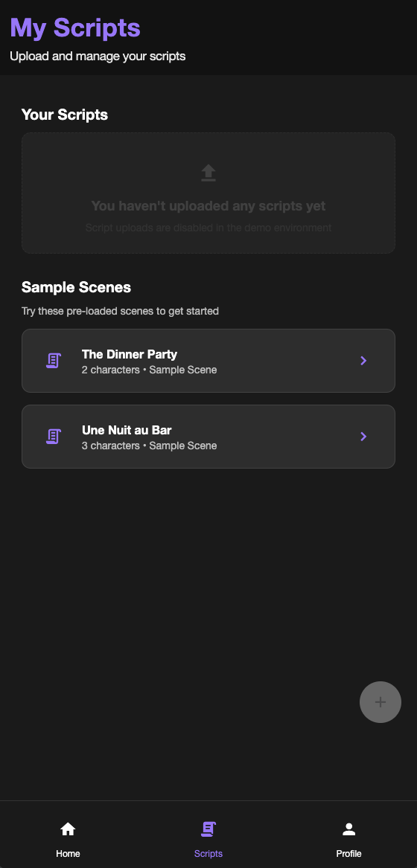Screen dimensions: 417x868
Task: Open The Dinner Party title
Action: tap(130, 354)
